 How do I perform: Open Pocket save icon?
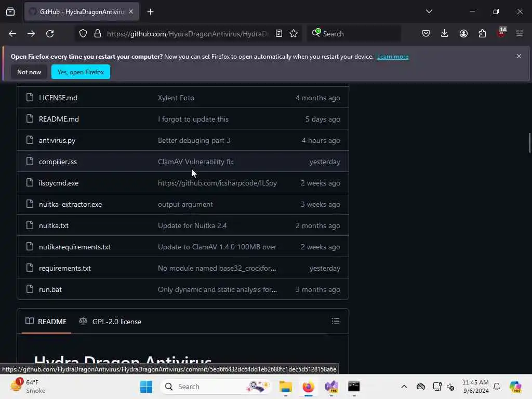click(x=426, y=34)
